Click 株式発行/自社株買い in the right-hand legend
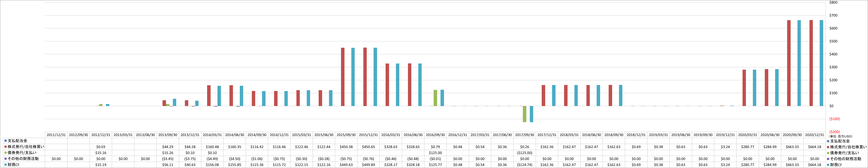 point(848,147)
